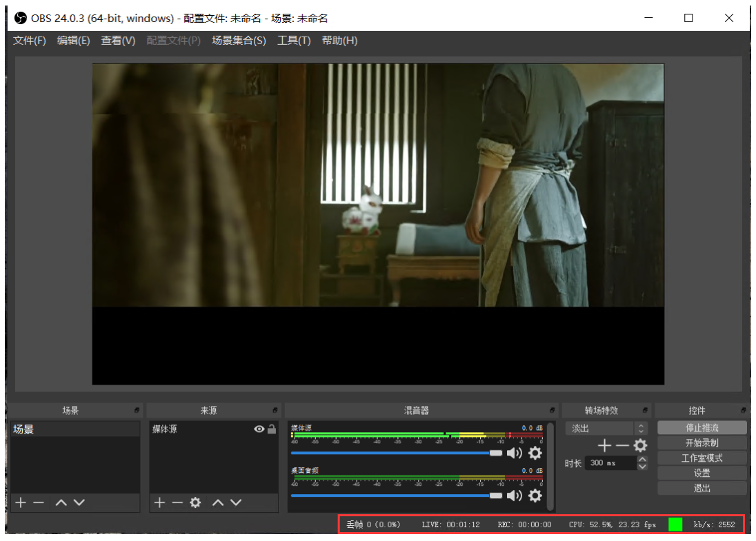This screenshot has height=541, width=756.
Task: Click the video preview canvas
Action: [x=378, y=224]
